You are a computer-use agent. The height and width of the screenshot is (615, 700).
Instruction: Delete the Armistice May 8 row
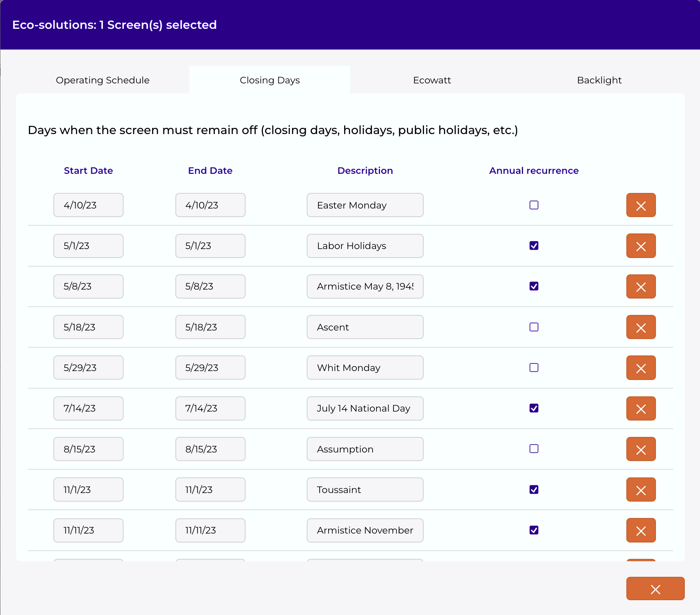click(641, 286)
